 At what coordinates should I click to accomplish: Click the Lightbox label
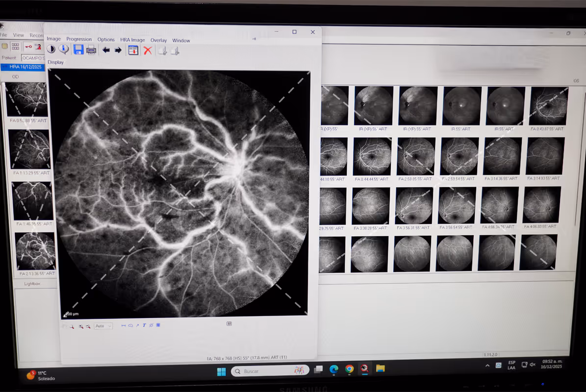[32, 284]
